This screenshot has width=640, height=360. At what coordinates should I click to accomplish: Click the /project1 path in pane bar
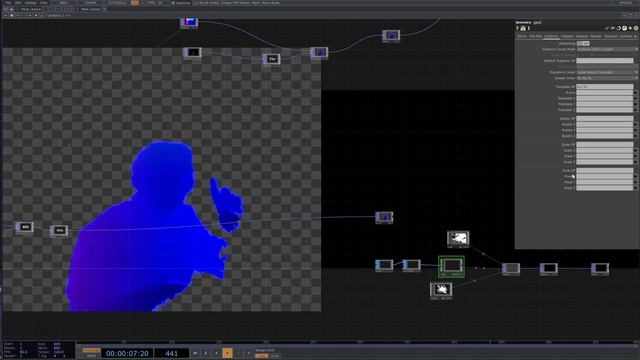(54, 16)
